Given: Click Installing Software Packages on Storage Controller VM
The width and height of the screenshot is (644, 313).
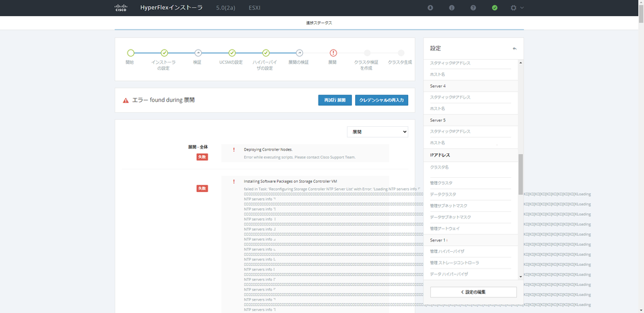Looking at the screenshot, I should pyautogui.click(x=290, y=182).
